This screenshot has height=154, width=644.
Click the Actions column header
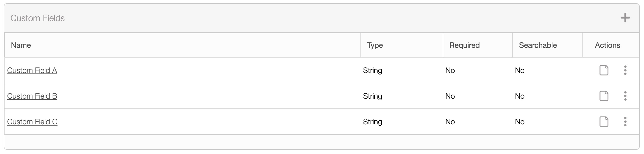click(607, 45)
